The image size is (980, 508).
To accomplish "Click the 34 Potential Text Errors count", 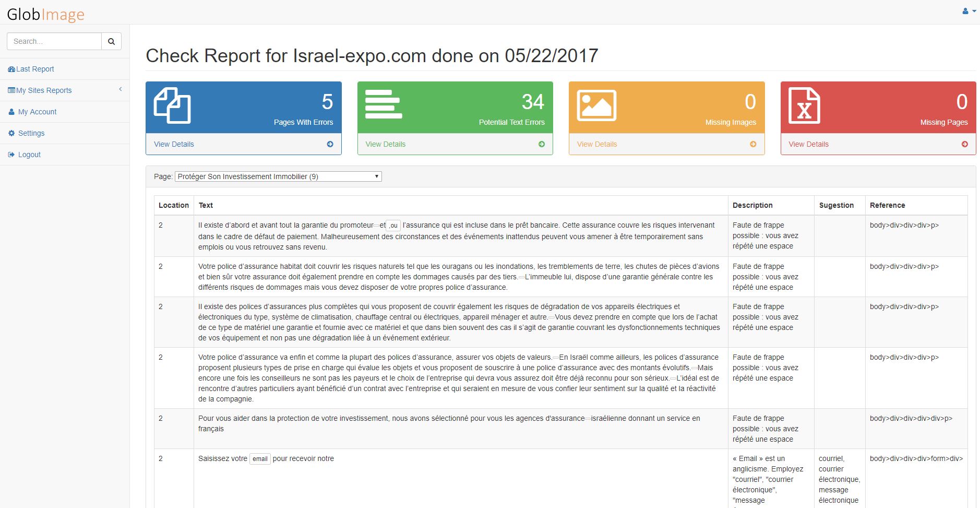I will pos(533,102).
